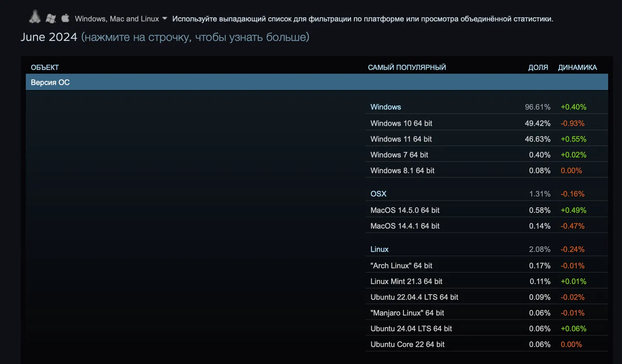The width and height of the screenshot is (622, 364).
Task: Click the 96.61% Windows share value
Action: (537, 107)
